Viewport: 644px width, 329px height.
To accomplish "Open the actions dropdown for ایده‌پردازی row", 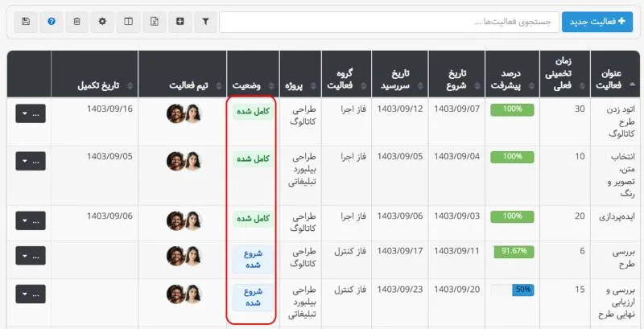I will point(31,220).
